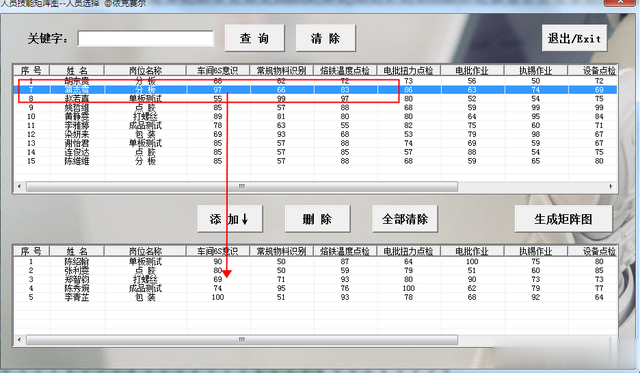640x373 pixels.
Task: Click lower table 电批作业 column header
Action: [x=472, y=251]
